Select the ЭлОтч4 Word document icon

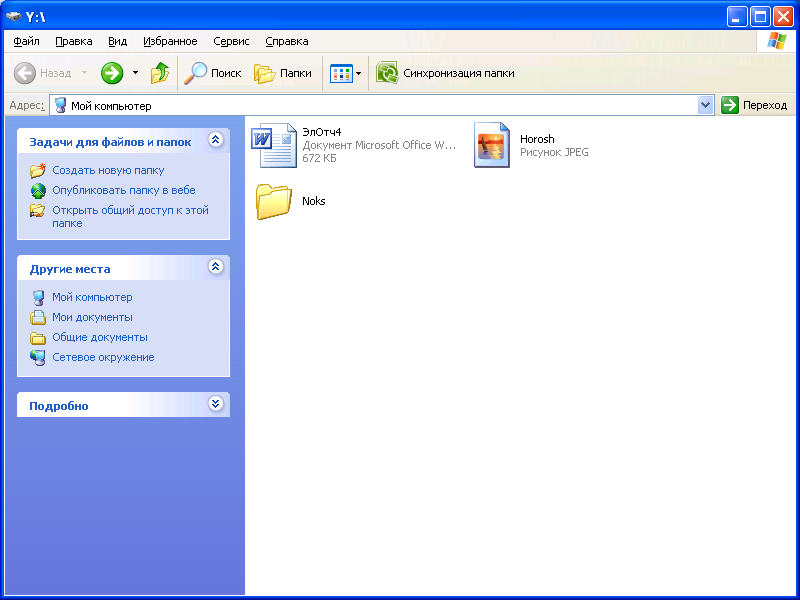point(274,145)
